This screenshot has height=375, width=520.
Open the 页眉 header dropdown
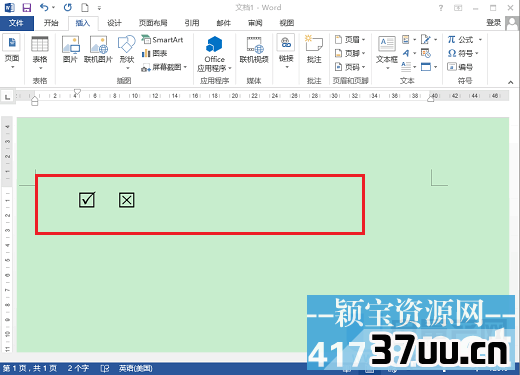tap(350, 39)
